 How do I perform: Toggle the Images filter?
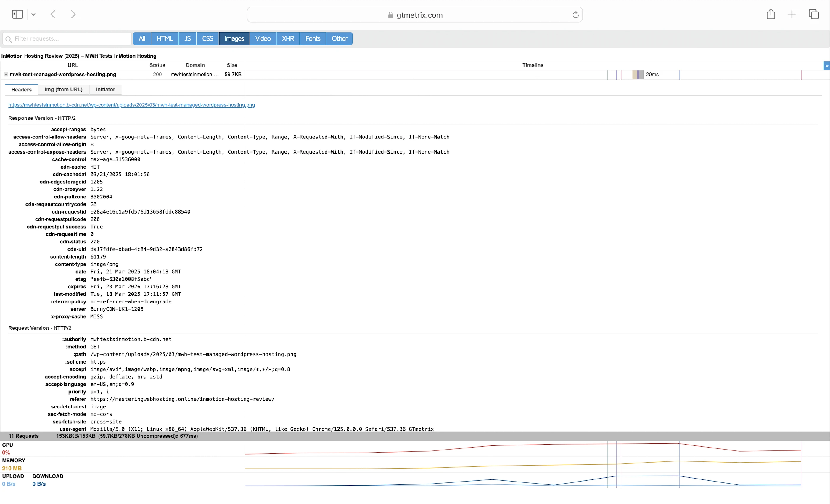tap(234, 39)
